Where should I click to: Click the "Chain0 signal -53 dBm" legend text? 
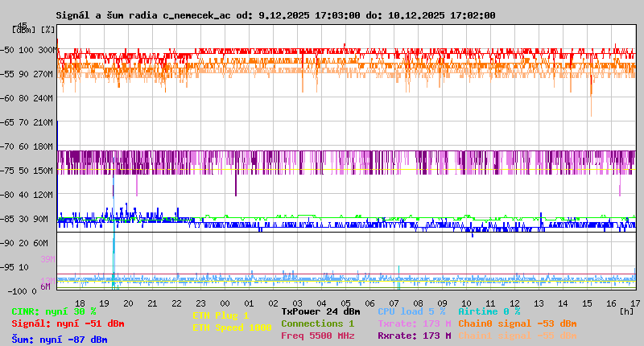coord(518,323)
